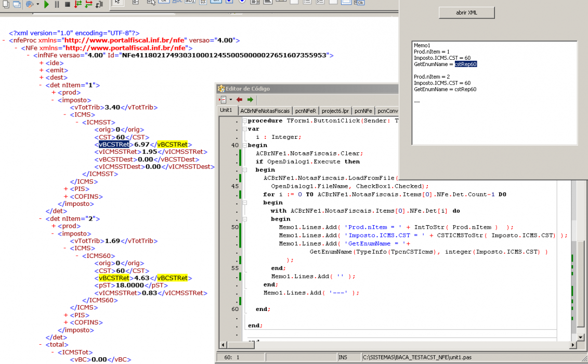Image resolution: width=588 pixels, height=364 pixels.
Task: Click the cursor position 60: 1 in status bar
Action: pos(231,358)
